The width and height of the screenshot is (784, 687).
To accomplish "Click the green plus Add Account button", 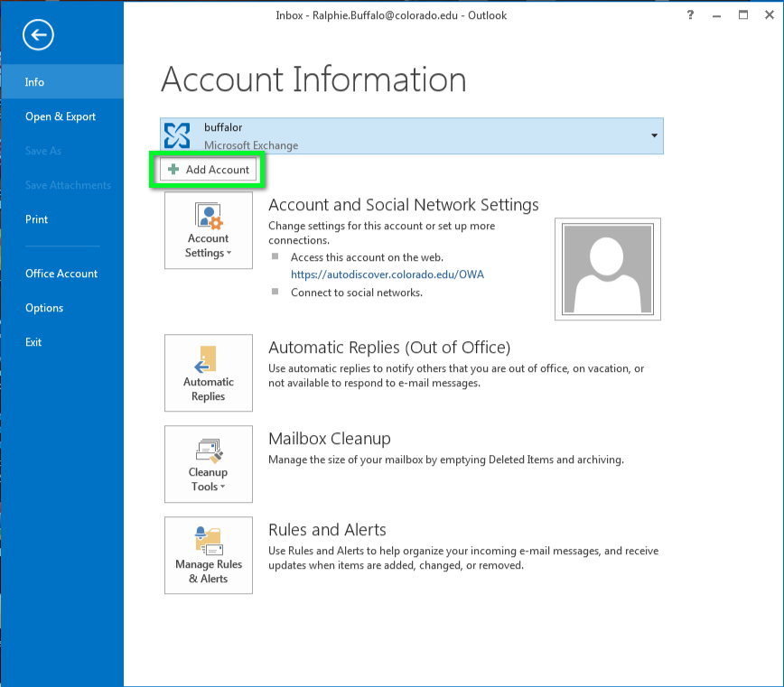I will pos(208,170).
